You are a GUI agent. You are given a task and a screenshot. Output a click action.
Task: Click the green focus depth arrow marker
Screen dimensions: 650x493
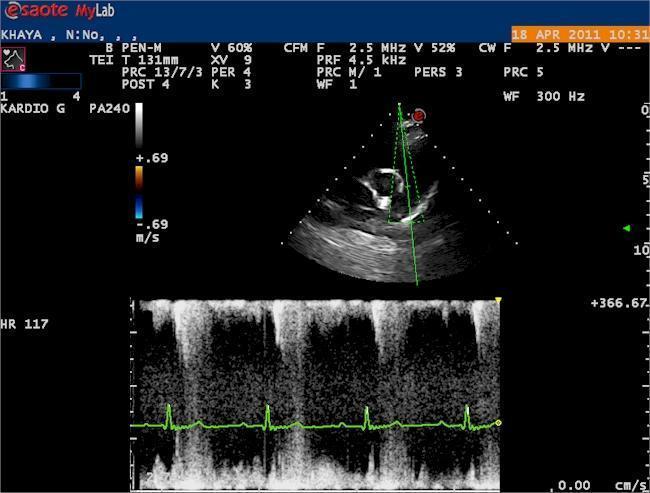click(626, 228)
